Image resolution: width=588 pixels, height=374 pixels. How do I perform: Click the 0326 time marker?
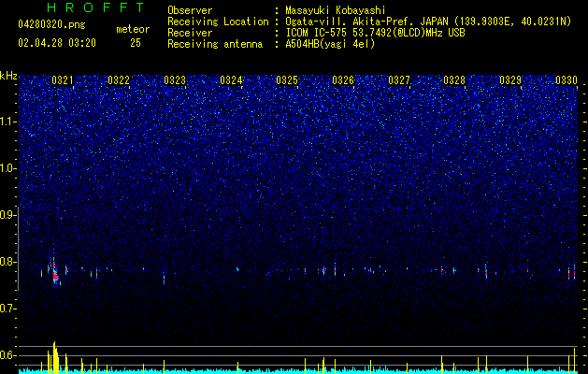[x=343, y=80]
